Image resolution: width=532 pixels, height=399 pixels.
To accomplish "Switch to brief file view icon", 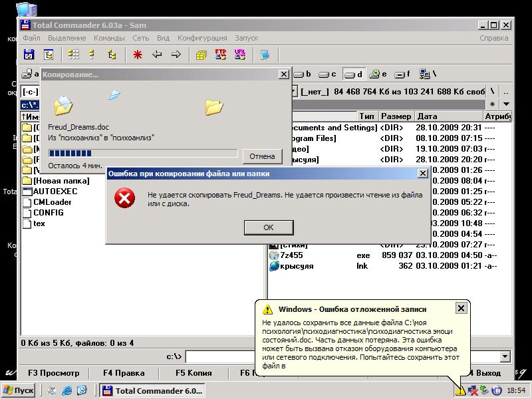I will pyautogui.click(x=73, y=55).
